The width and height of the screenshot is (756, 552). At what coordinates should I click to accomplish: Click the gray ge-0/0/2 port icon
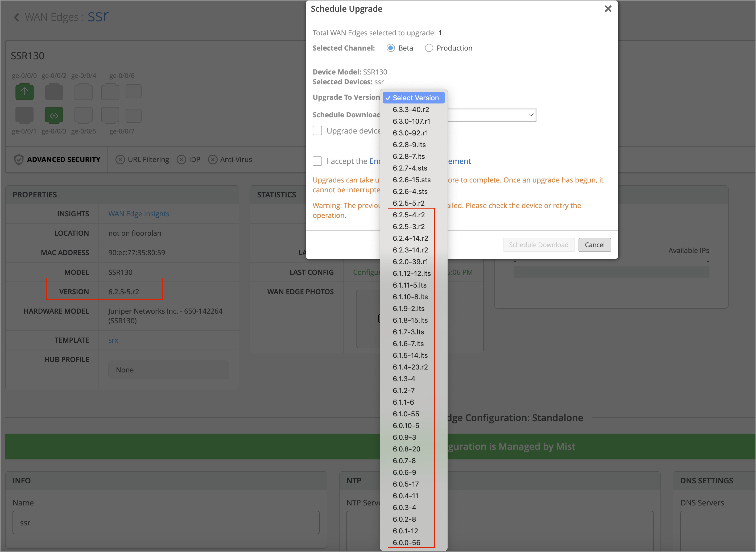coord(54,92)
